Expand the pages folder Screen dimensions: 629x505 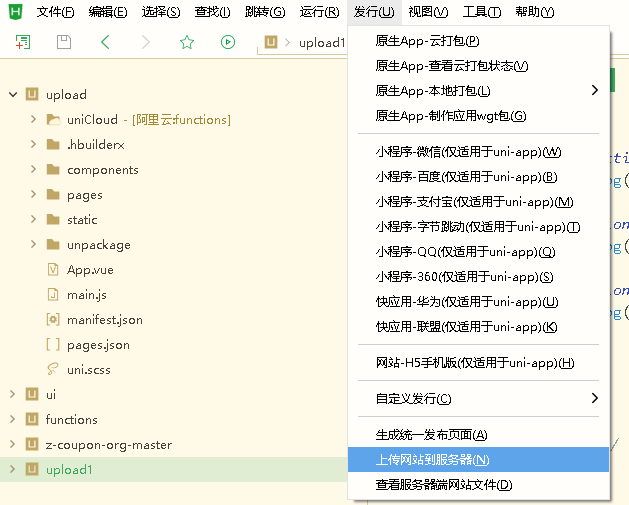pos(34,194)
